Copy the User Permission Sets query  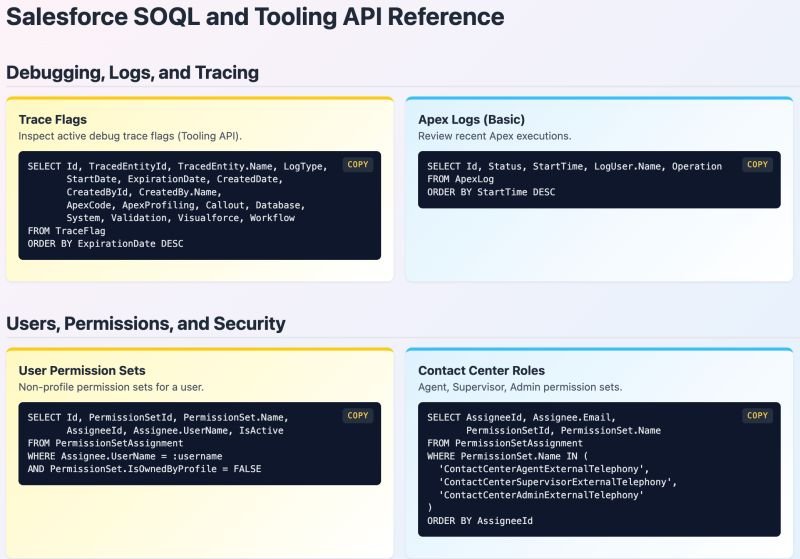[x=358, y=416]
